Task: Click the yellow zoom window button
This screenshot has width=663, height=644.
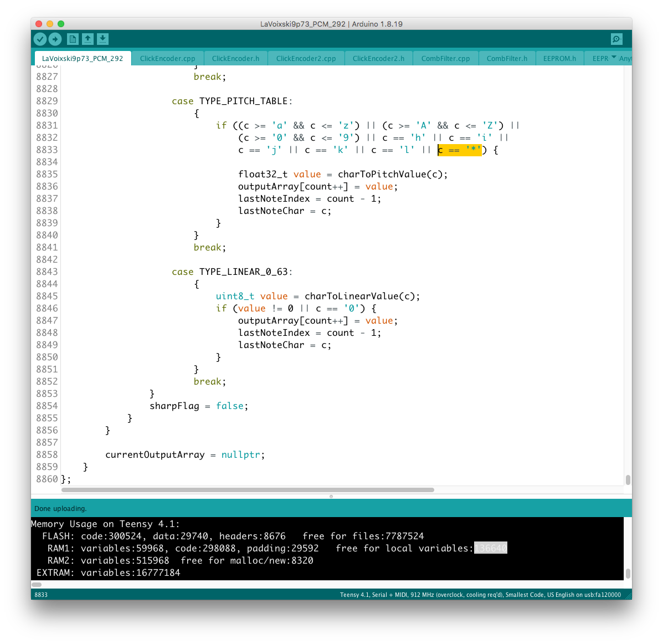Action: (50, 24)
